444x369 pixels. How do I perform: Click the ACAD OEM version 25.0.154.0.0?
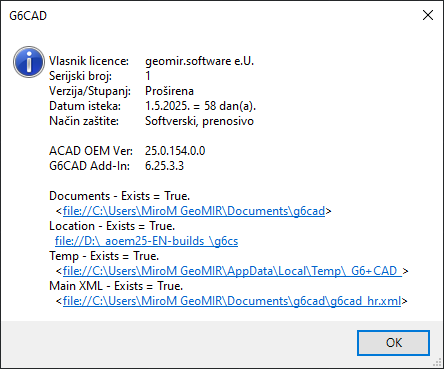tap(175, 151)
